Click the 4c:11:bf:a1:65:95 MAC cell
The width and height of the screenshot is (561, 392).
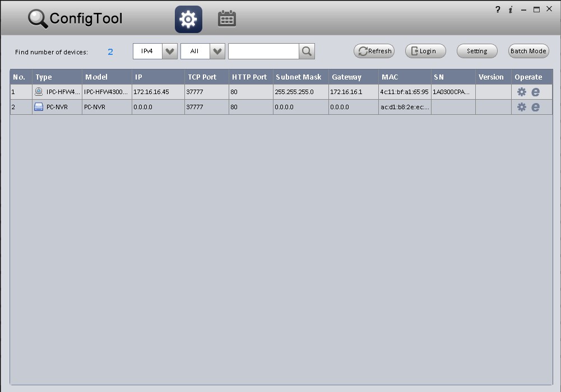[405, 92]
